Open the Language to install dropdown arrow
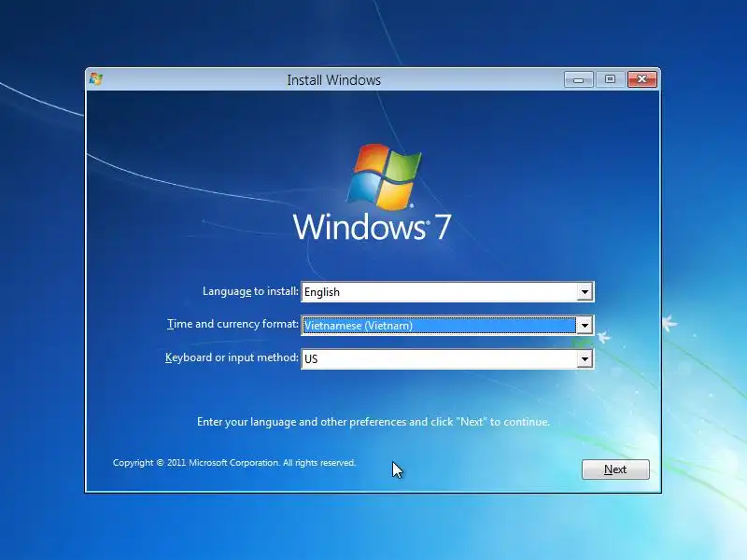 pyautogui.click(x=585, y=292)
